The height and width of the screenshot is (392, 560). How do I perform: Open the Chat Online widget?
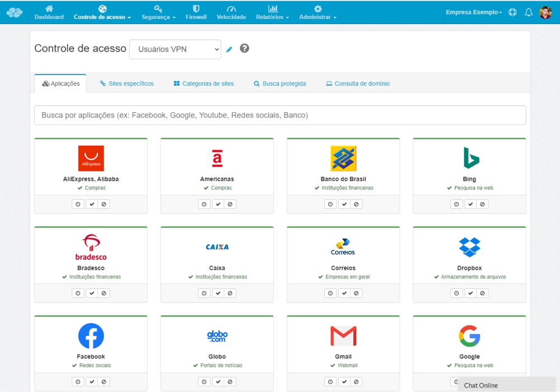pos(507,385)
